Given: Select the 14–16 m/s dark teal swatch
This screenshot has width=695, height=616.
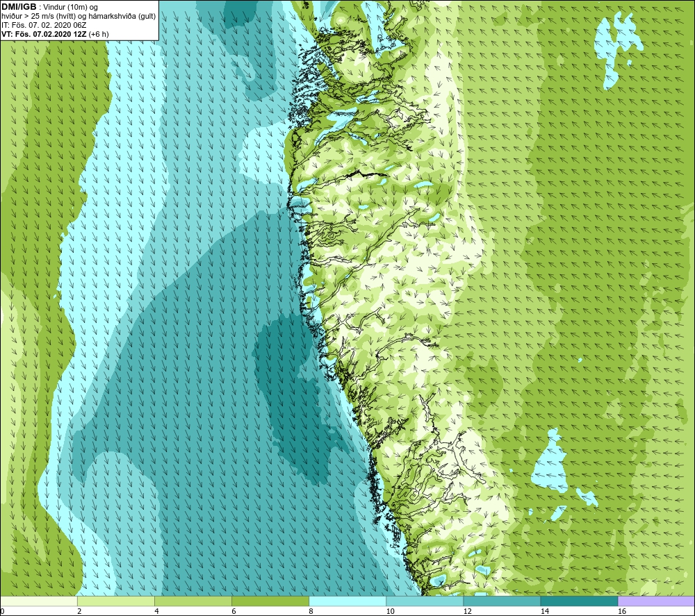Looking at the screenshot, I should pos(578,601).
